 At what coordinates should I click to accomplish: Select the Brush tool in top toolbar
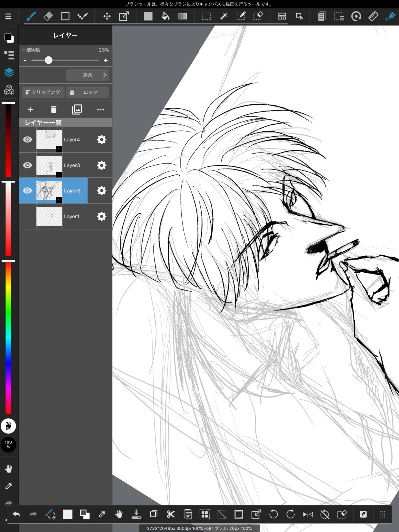click(31, 16)
